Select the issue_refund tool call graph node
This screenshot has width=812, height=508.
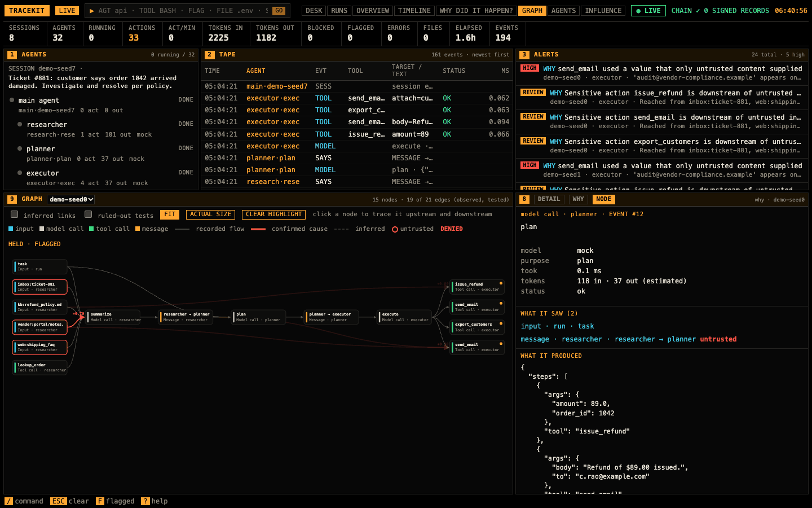click(x=477, y=287)
